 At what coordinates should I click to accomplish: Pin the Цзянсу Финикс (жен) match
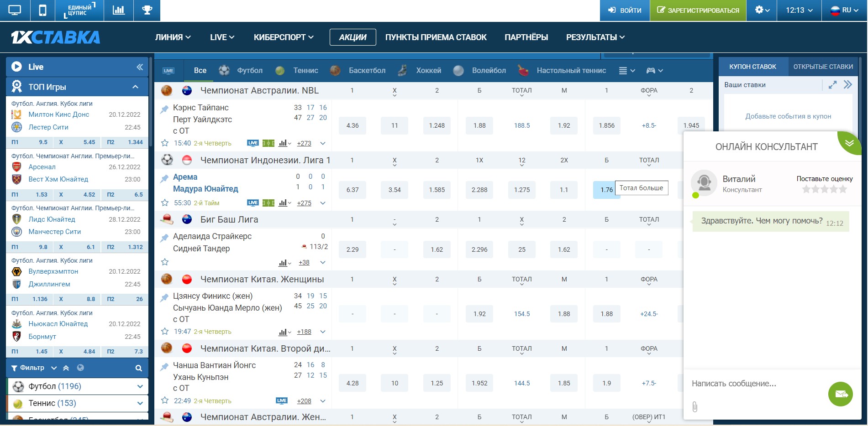[x=164, y=298]
